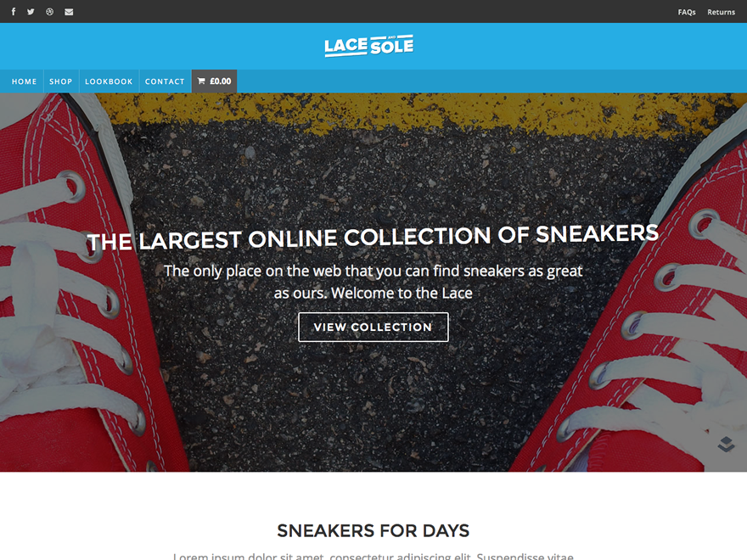Select the Home menu item
Image resolution: width=747 pixels, height=560 pixels.
click(24, 81)
